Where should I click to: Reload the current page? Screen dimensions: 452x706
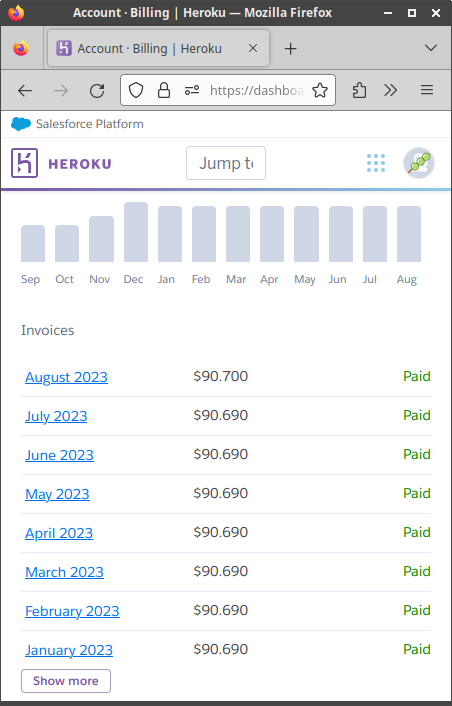tap(97, 91)
